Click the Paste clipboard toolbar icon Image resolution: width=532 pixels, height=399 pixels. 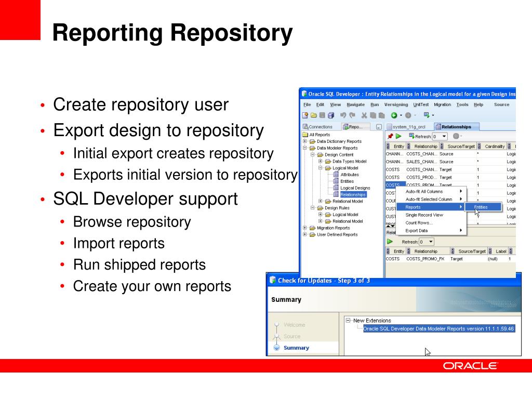(381, 115)
